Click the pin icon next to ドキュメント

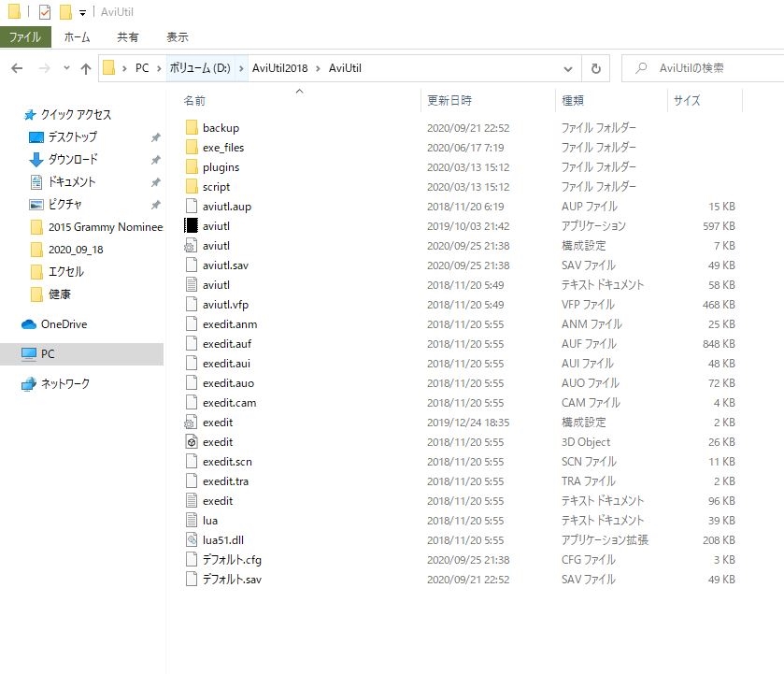(x=156, y=182)
